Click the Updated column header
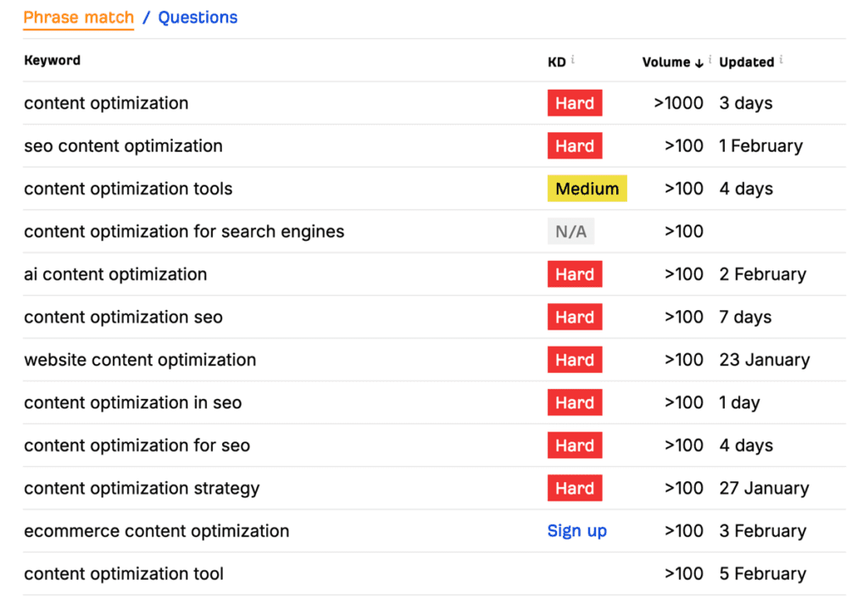Image resolution: width=868 pixels, height=605 pixels. (747, 61)
